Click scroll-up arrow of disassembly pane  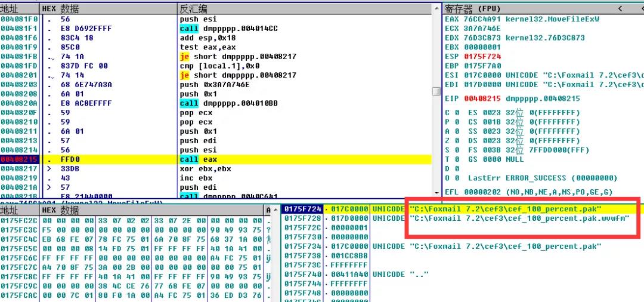click(436, 8)
